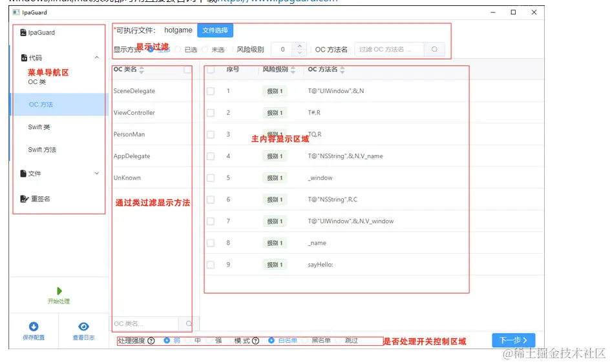610x364 pixels.
Task: Decrease the 风险级别 stepper value
Action: pyautogui.click(x=300, y=53)
